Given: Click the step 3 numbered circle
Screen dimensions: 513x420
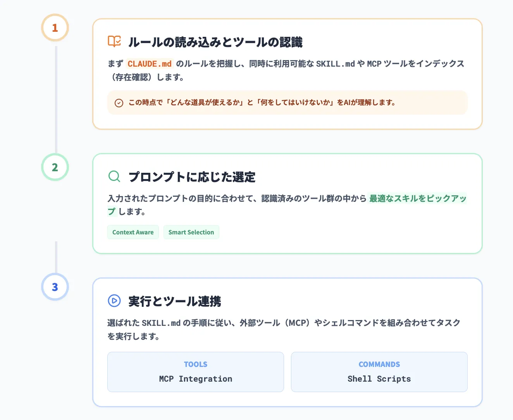Looking at the screenshot, I should coord(55,287).
